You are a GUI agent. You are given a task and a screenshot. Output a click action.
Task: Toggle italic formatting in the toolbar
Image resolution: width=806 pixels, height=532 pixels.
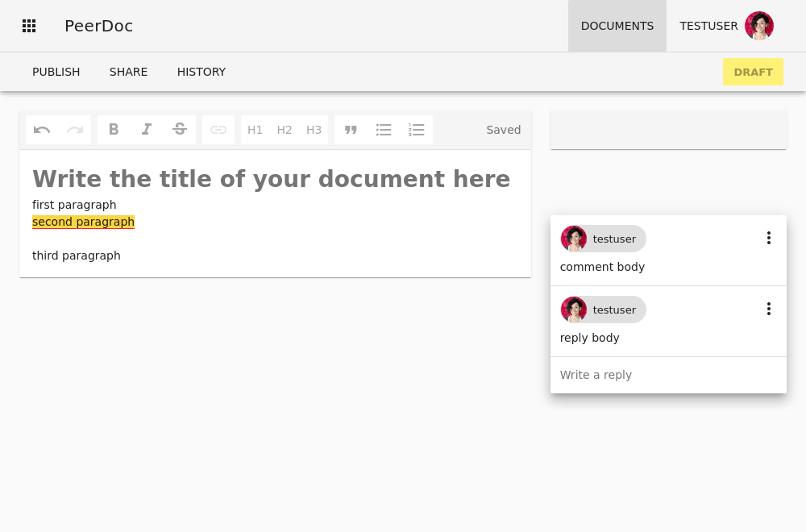pos(147,130)
